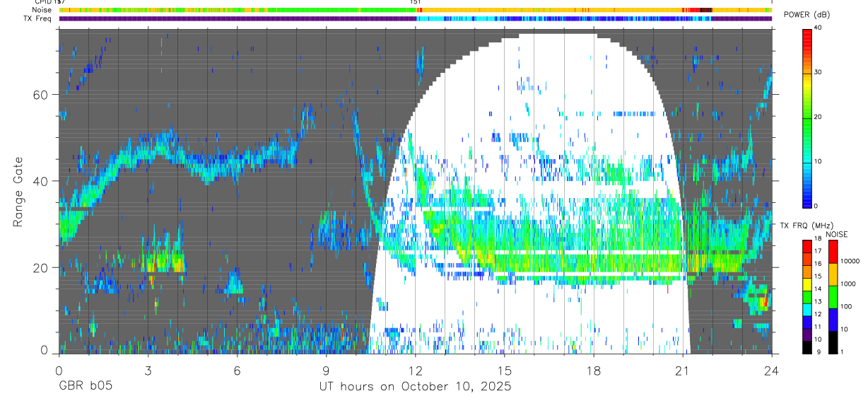Click the 1000 label on noise scale
The height and width of the screenshot is (401, 868).
point(848,284)
